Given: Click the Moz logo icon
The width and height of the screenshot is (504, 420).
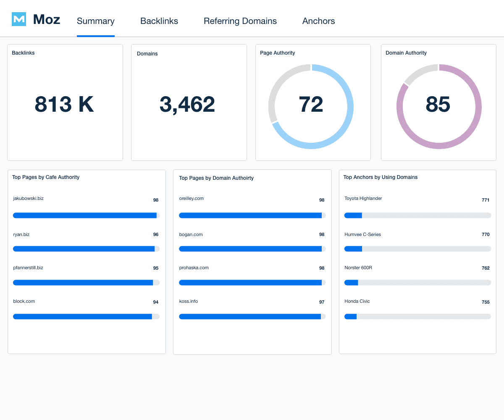Looking at the screenshot, I should [19, 19].
